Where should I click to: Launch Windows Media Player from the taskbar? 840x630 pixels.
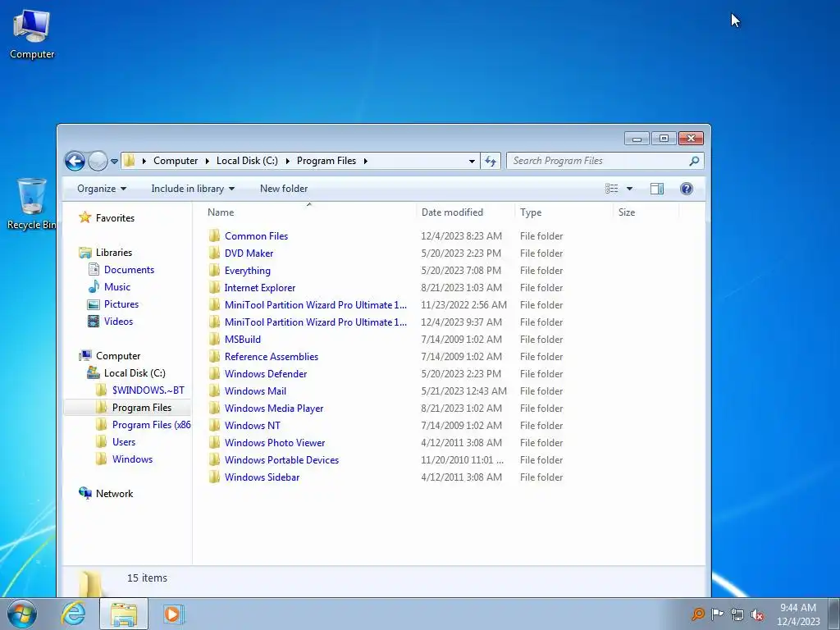point(172,614)
